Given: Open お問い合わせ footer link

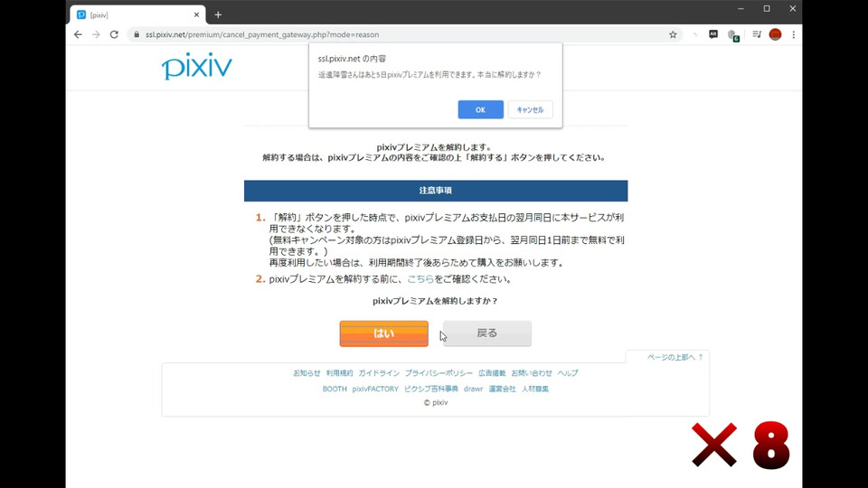Looking at the screenshot, I should 532,373.
